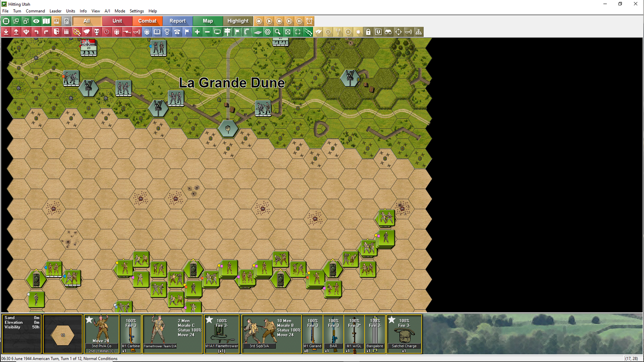This screenshot has height=362, width=644.
Task: Click the organization chart icon
Action: pyautogui.click(x=418, y=32)
